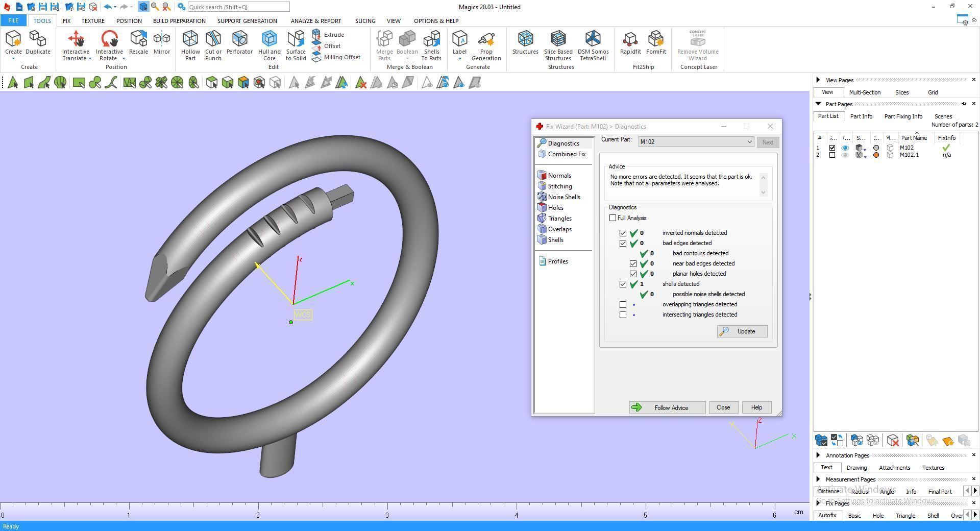
Task: Open the ANALYZE & REPORT tab
Action: (316, 21)
